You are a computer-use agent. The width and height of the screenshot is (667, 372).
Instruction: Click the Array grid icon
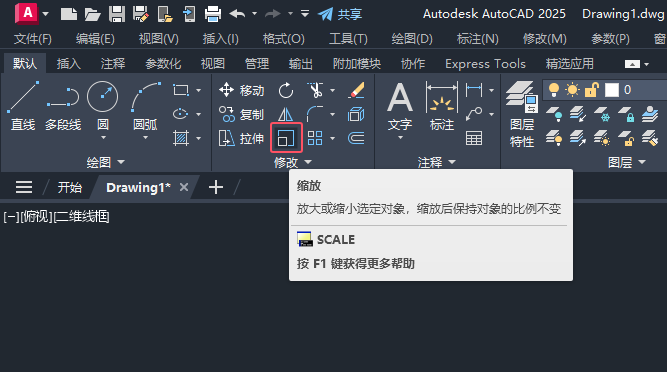[315, 138]
